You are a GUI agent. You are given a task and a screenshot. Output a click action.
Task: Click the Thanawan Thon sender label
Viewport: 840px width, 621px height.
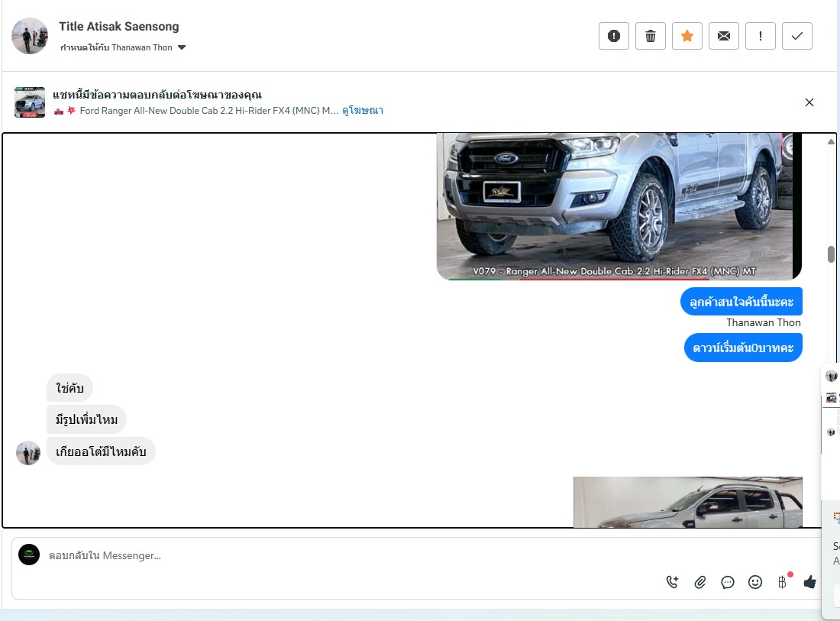tap(764, 322)
